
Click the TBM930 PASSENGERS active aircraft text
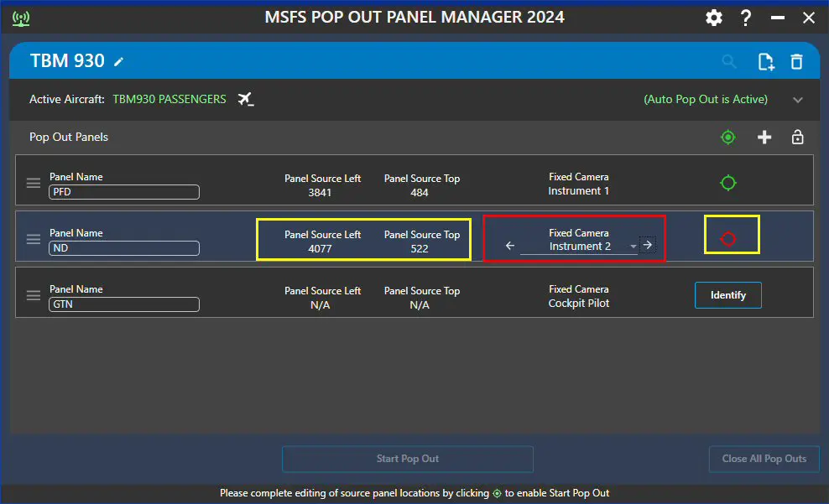click(169, 99)
